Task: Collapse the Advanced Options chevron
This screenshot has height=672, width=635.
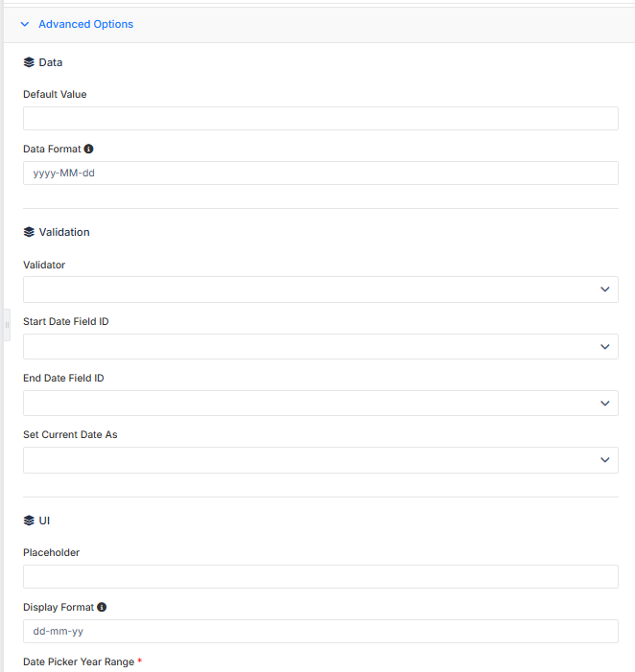Action: (x=25, y=24)
